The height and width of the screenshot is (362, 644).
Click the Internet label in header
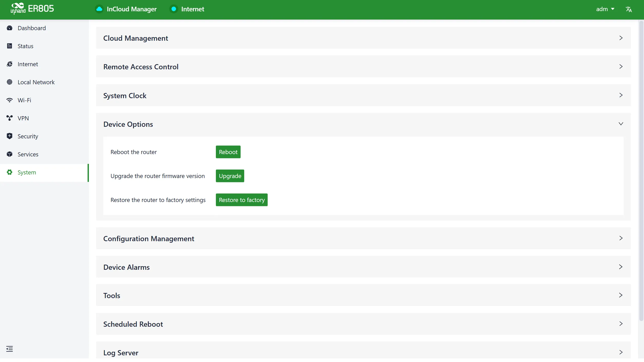[193, 9]
